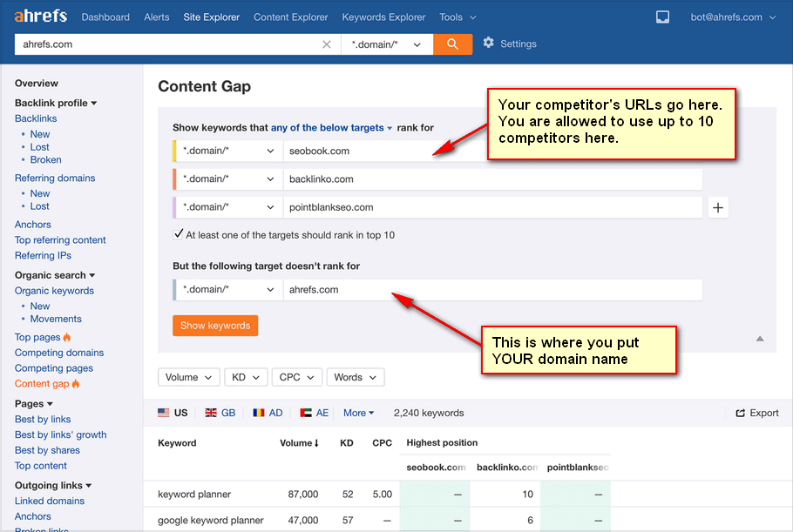Open Best by shares link

click(x=47, y=450)
